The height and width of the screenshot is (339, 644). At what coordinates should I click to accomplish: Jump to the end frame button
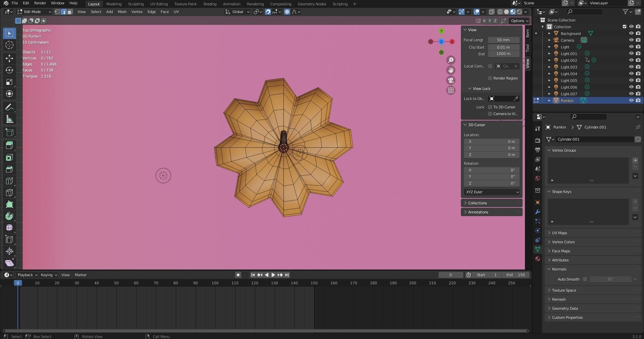287,275
